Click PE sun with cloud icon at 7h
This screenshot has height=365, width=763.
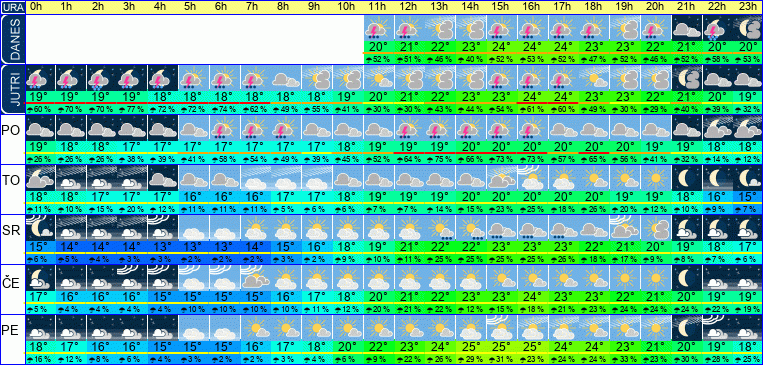(x=255, y=328)
